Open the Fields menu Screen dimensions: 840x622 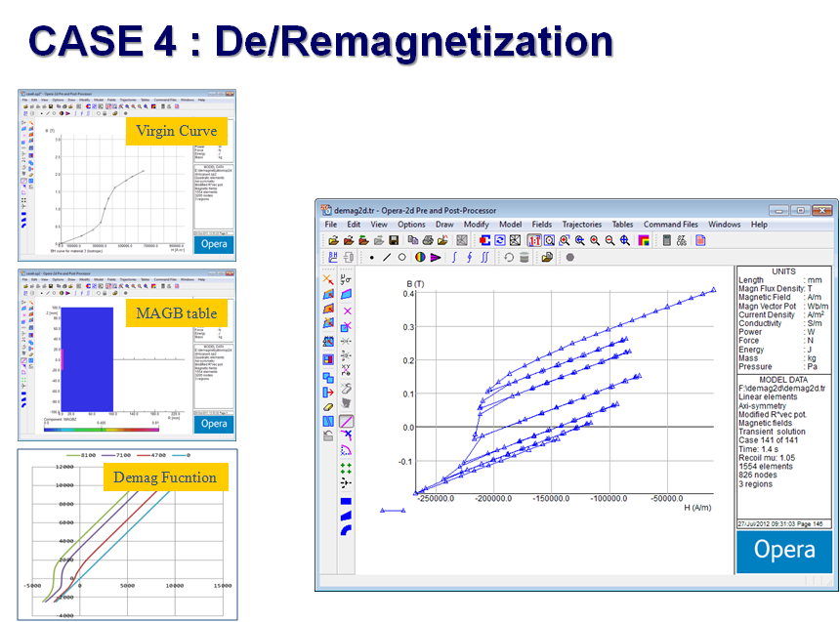click(541, 225)
